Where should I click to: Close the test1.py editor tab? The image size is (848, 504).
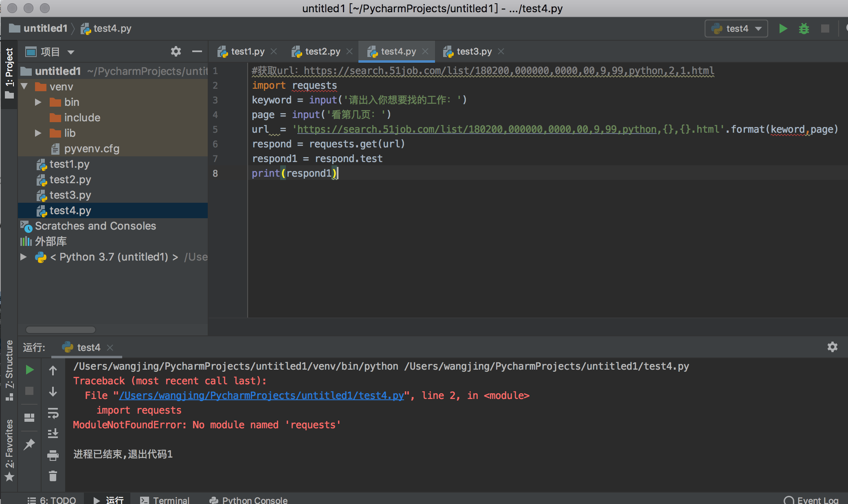tap(274, 51)
